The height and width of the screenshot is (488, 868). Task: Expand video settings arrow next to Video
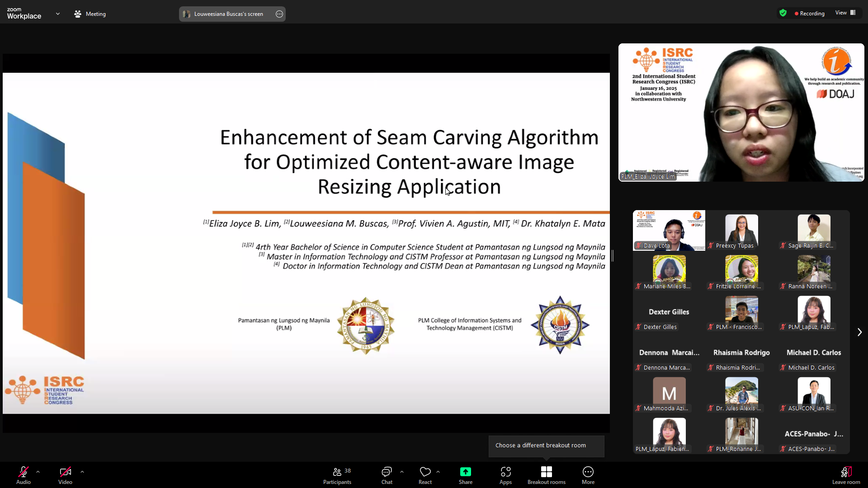pyautogui.click(x=82, y=472)
